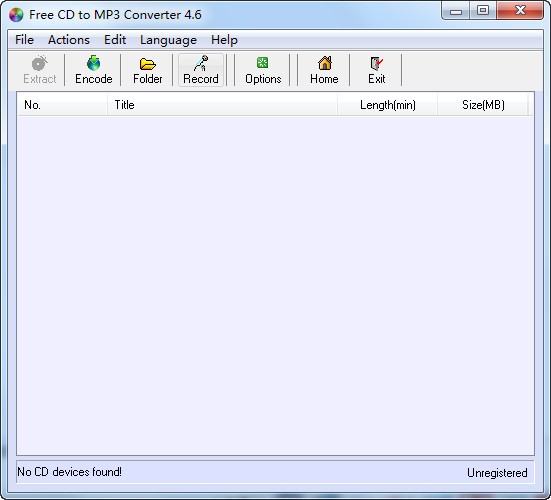Click the Unregistered status text
The image size is (551, 500).
point(497,473)
